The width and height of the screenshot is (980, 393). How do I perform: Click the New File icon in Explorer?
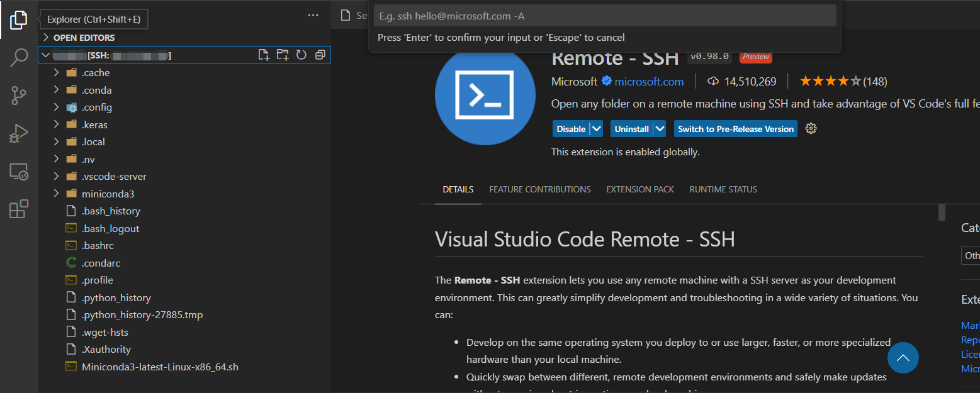tap(264, 55)
